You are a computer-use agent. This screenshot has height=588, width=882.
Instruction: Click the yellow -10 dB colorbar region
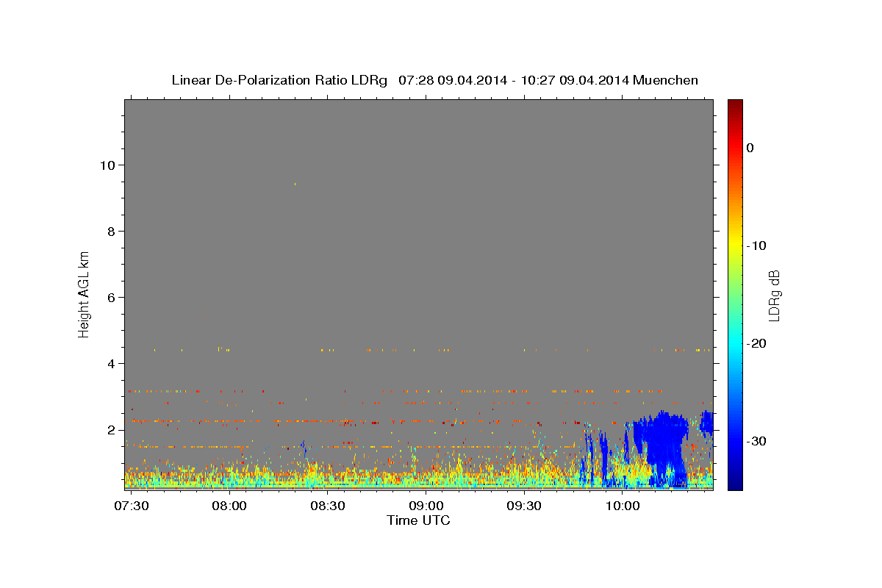pos(735,245)
